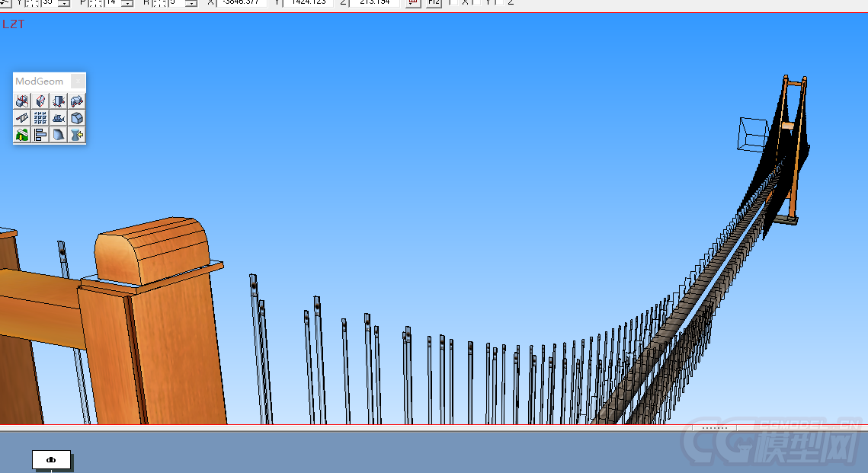Click the rounded-edge cube icon in ModGeom
This screenshot has width=868, height=473.
click(x=77, y=118)
